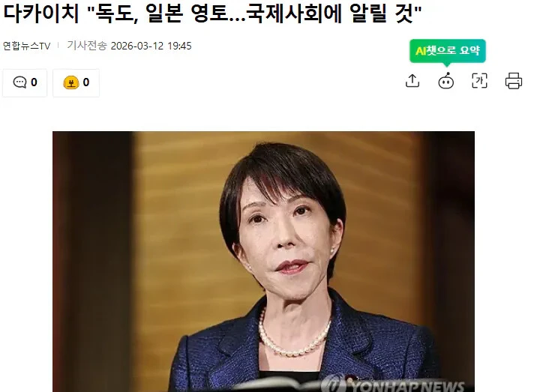
Task: Click the comment count number beside bubble
Action: 34,82
